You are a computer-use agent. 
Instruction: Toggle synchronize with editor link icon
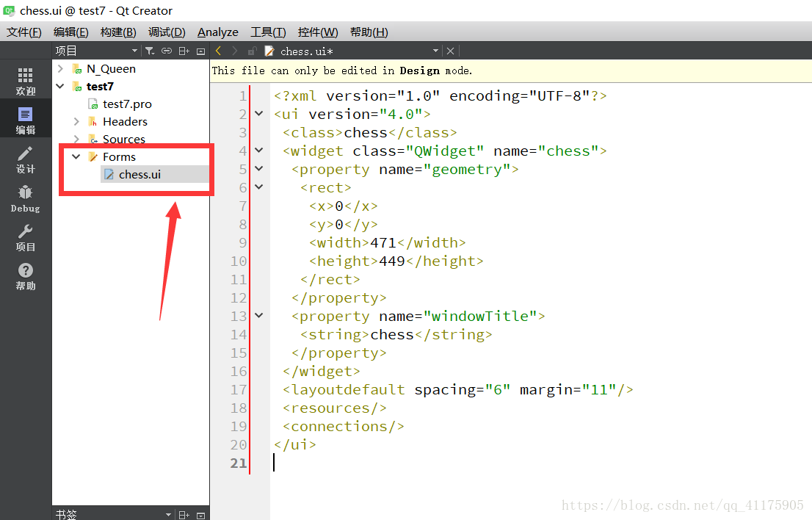point(166,51)
